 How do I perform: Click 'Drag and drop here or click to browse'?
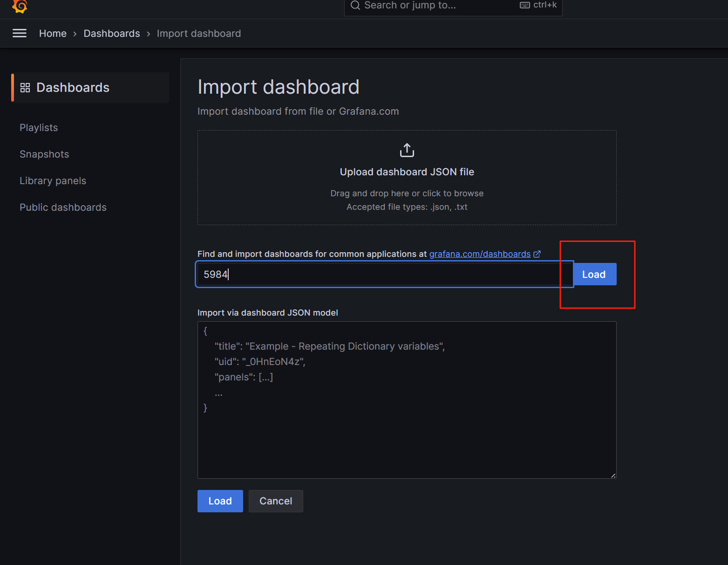pos(407,193)
